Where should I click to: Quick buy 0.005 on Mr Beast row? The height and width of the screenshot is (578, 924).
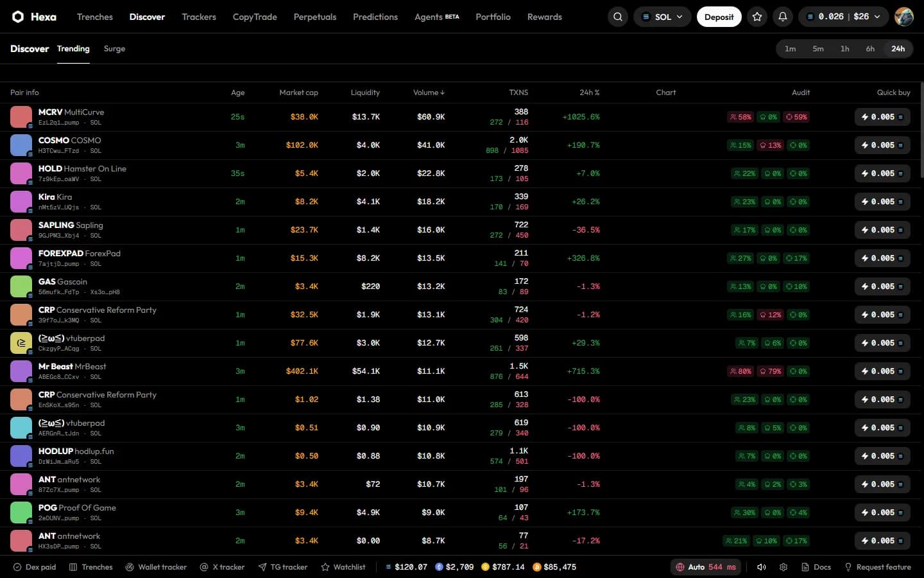click(x=882, y=371)
